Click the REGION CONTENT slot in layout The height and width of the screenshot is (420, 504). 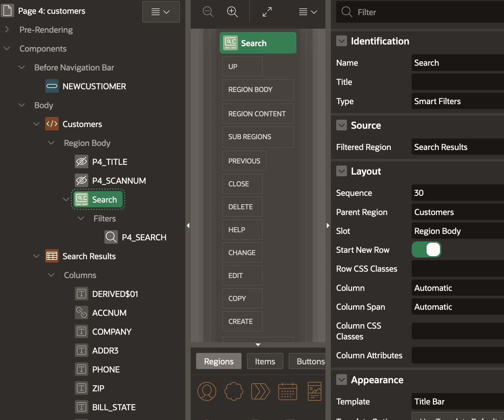[x=257, y=114]
